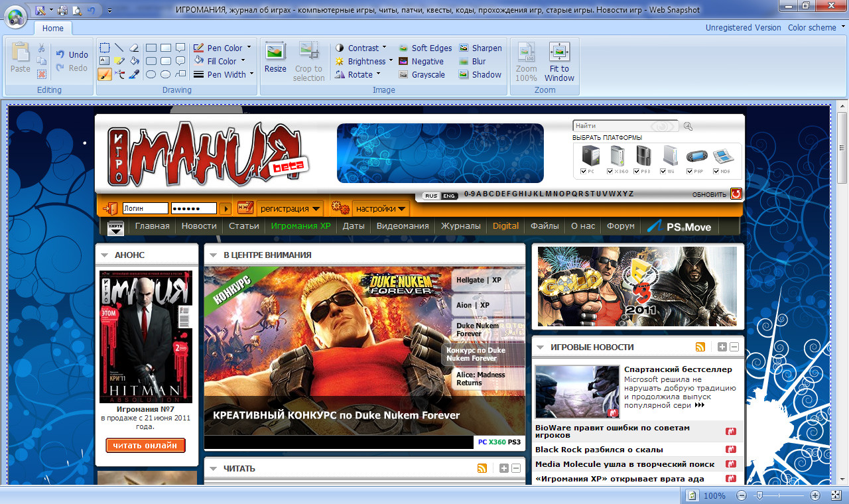The height and width of the screenshot is (504, 849).
Task: Select the Text box tool
Action: [105, 61]
